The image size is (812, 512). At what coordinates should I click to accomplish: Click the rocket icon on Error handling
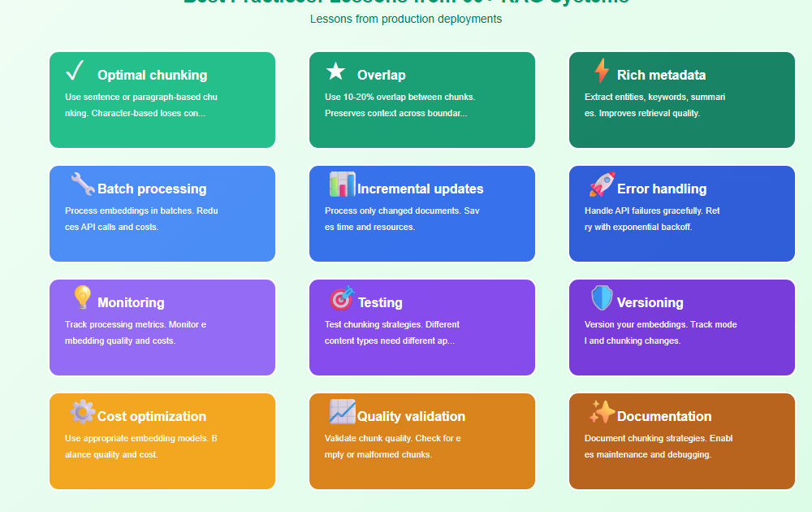point(602,184)
